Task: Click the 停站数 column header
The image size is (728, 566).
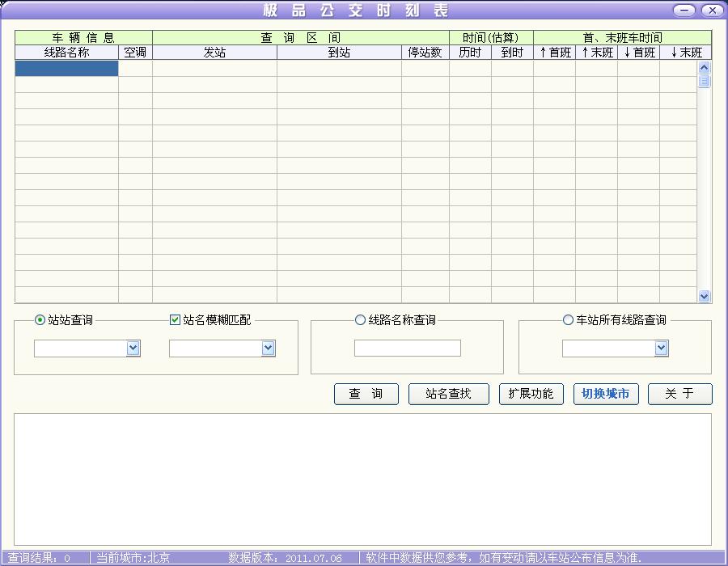Action: coord(425,53)
